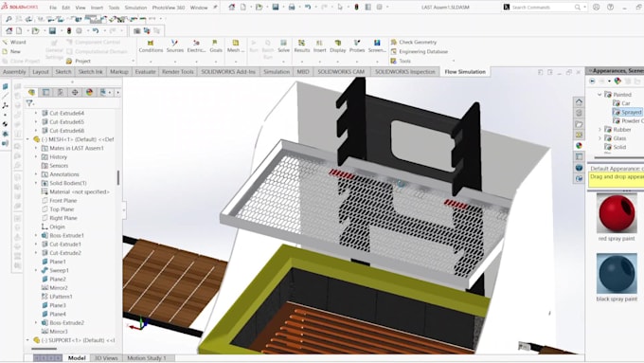
Task: Expand the Glass appearances folder
Action: coord(599,138)
